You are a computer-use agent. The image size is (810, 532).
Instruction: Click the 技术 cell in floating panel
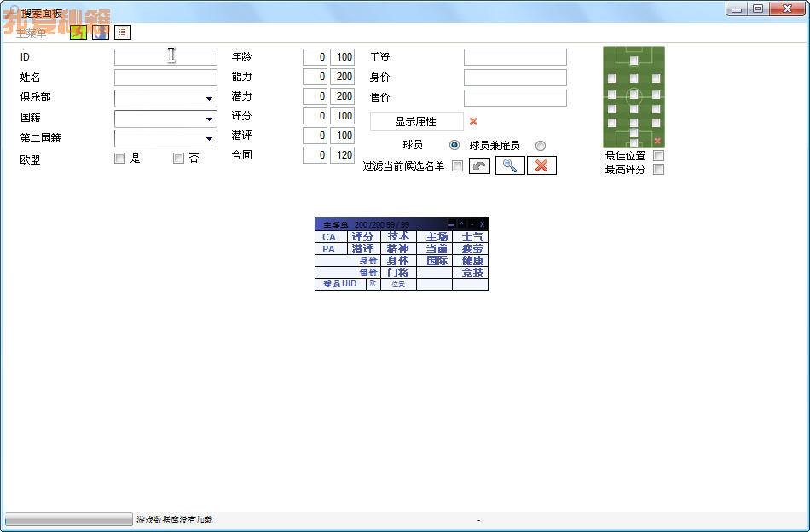398,237
